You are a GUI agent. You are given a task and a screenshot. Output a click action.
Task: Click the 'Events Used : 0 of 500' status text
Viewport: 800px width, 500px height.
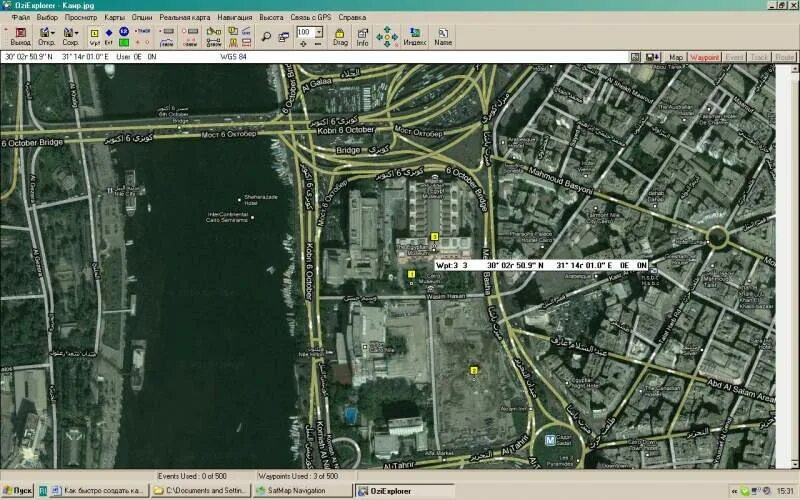point(192,476)
